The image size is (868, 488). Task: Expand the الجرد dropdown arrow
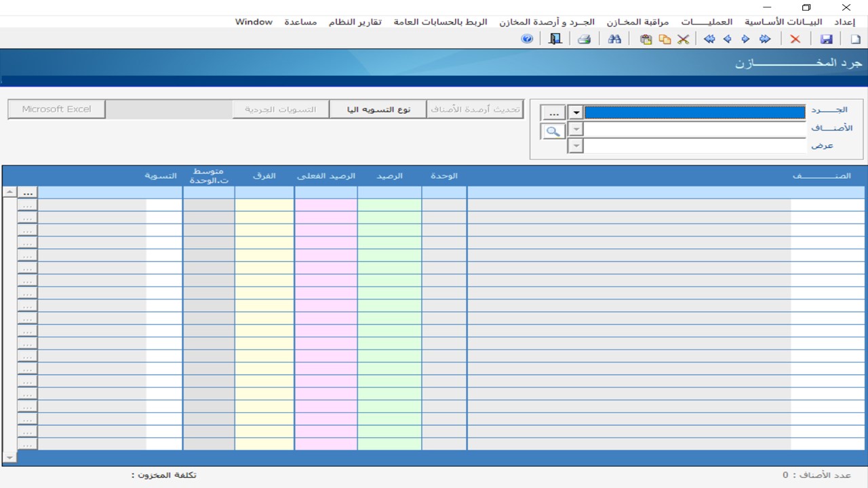(576, 113)
